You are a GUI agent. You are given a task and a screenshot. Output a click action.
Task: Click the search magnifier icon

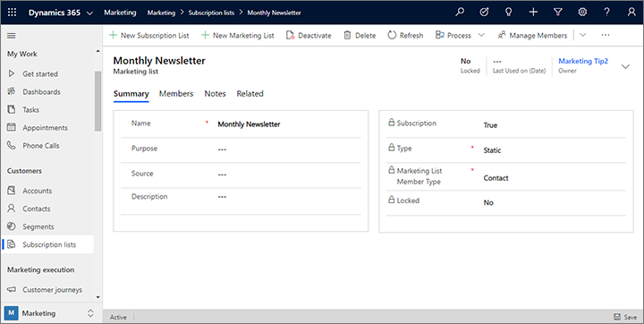(460, 13)
